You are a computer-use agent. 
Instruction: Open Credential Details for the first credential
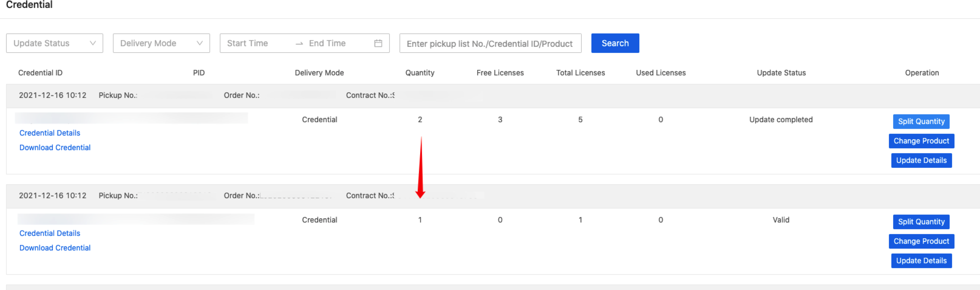pos(50,133)
